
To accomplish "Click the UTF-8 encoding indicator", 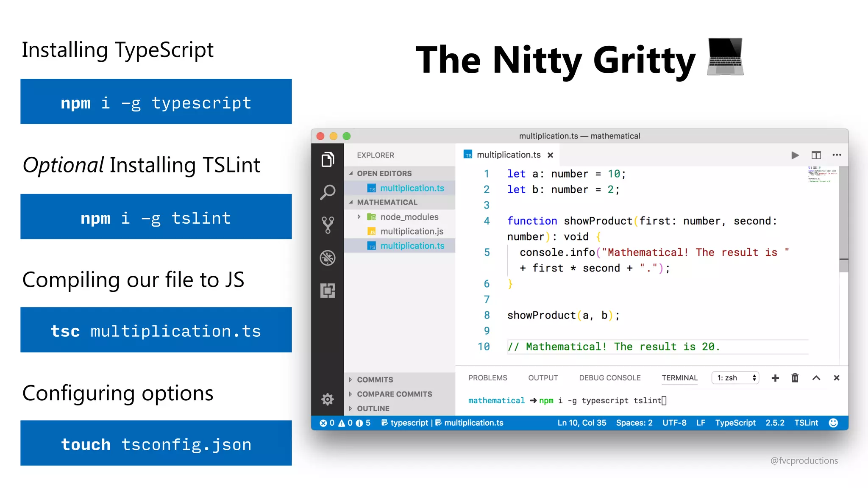I will [x=674, y=423].
